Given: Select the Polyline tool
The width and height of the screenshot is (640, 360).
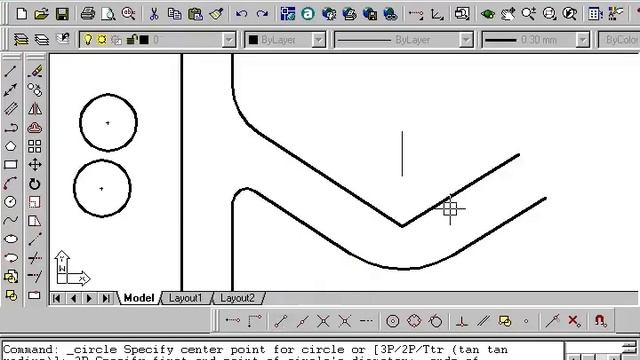Looking at the screenshot, I should click(11, 127).
